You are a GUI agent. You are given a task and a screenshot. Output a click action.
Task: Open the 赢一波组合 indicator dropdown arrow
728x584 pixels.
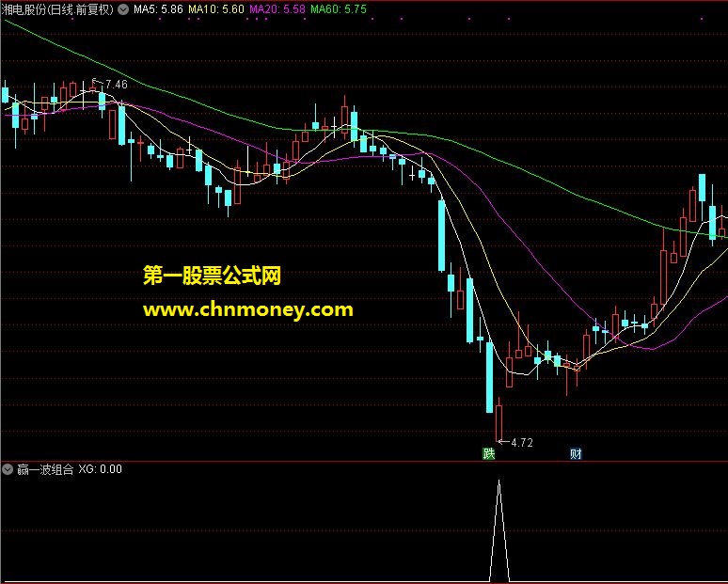pos(8,469)
